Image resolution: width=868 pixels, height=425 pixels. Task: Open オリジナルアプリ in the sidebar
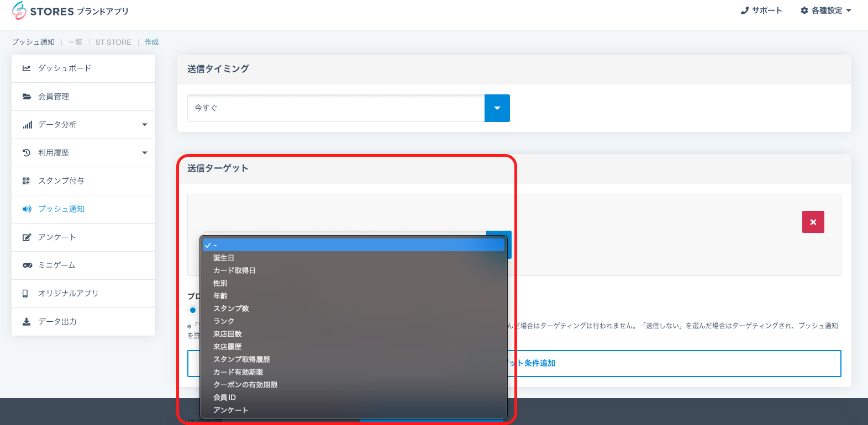pyautogui.click(x=83, y=294)
